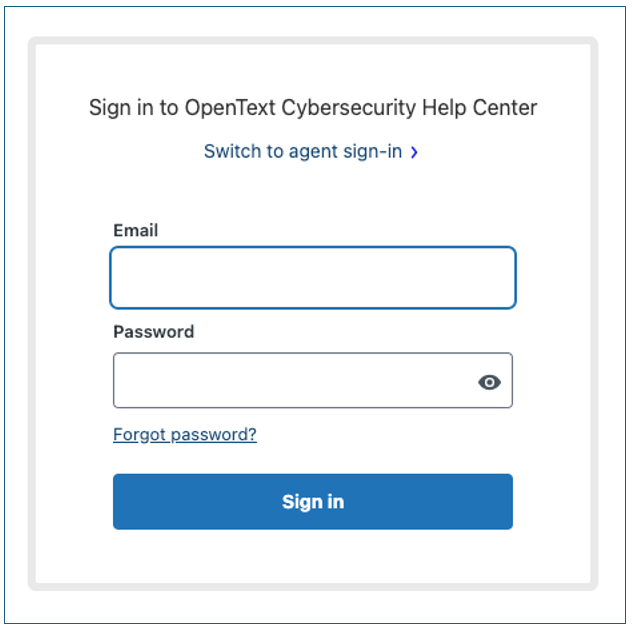Click the Password field label
The height and width of the screenshot is (628, 632).
154,332
